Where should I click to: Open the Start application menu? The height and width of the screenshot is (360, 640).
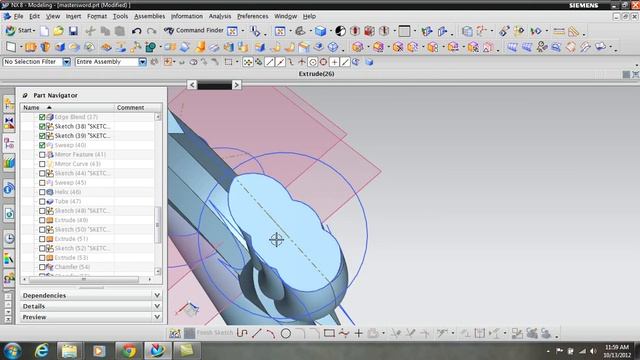pyautogui.click(x=19, y=31)
